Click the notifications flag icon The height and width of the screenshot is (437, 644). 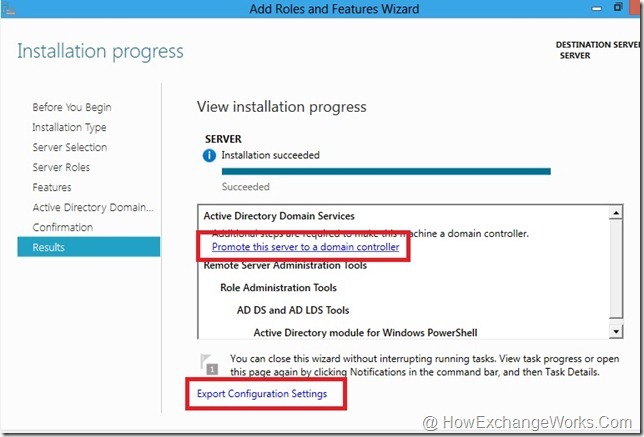click(x=210, y=363)
